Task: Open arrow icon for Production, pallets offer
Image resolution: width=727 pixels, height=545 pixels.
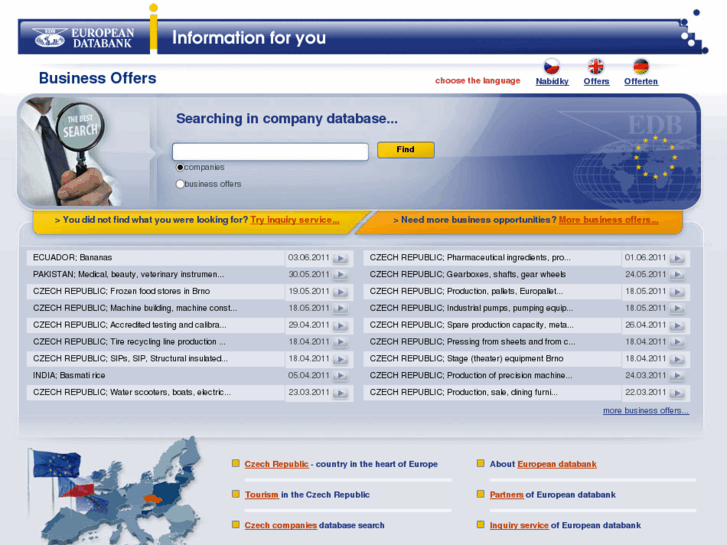Action: 677,292
